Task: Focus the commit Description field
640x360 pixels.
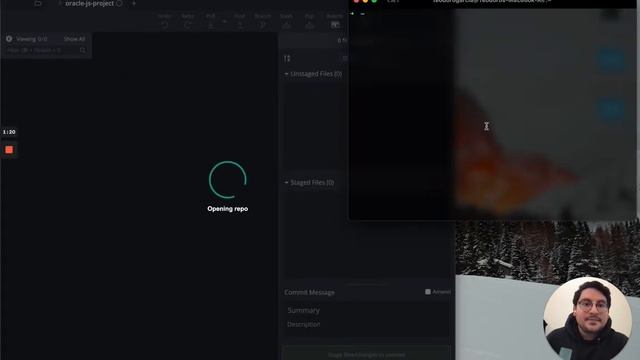Action: pos(367,324)
